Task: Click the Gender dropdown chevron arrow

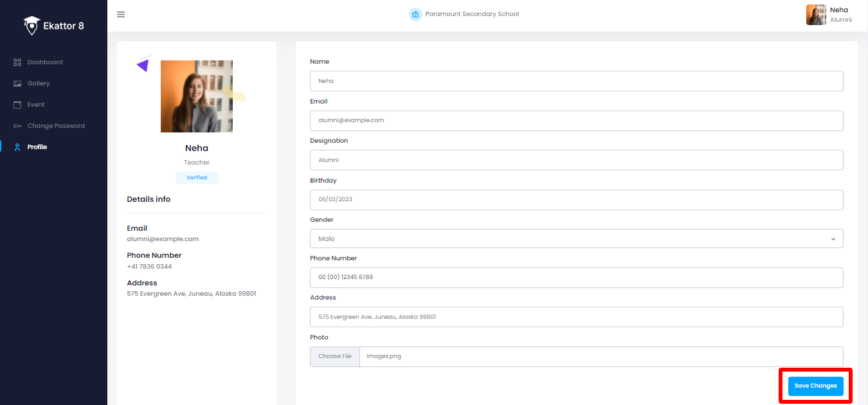Action: (x=833, y=239)
